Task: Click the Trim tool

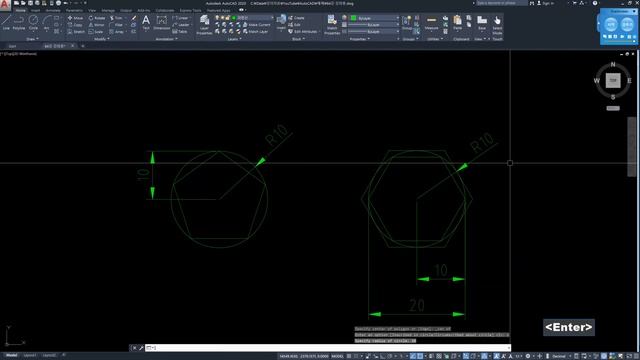Action: tap(116, 18)
